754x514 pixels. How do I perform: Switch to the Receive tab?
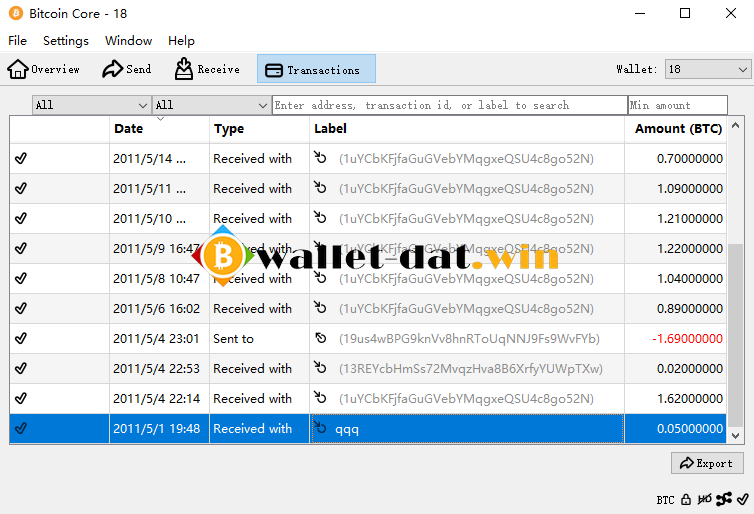point(207,69)
